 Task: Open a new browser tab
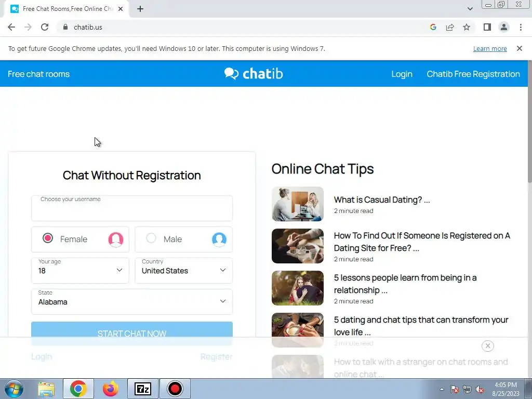(x=140, y=9)
